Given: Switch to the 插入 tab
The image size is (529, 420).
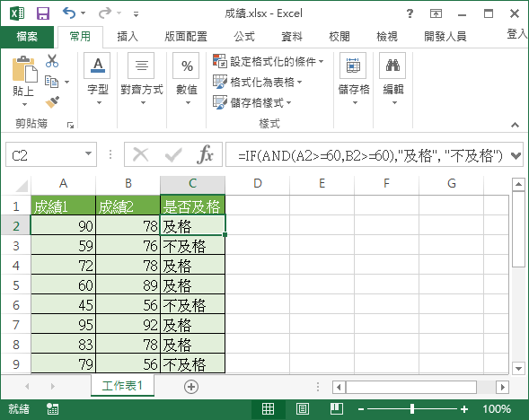Looking at the screenshot, I should [128, 37].
